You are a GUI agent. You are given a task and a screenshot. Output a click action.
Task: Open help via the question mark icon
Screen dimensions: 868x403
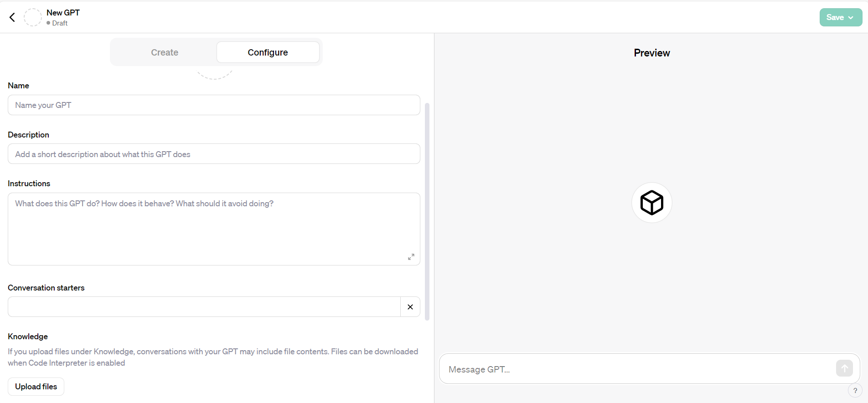point(855,390)
